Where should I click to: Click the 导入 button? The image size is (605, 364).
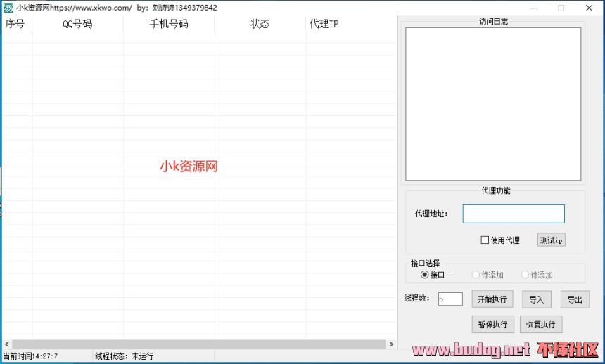click(536, 299)
